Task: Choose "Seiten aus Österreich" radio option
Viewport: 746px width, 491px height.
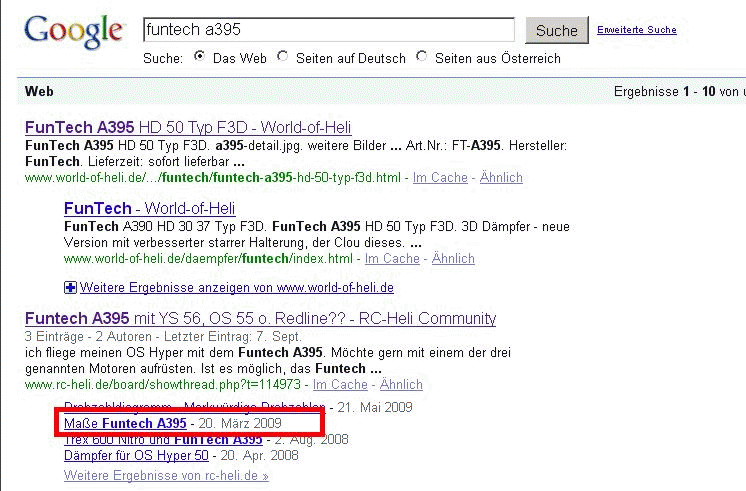Action: coord(421,57)
